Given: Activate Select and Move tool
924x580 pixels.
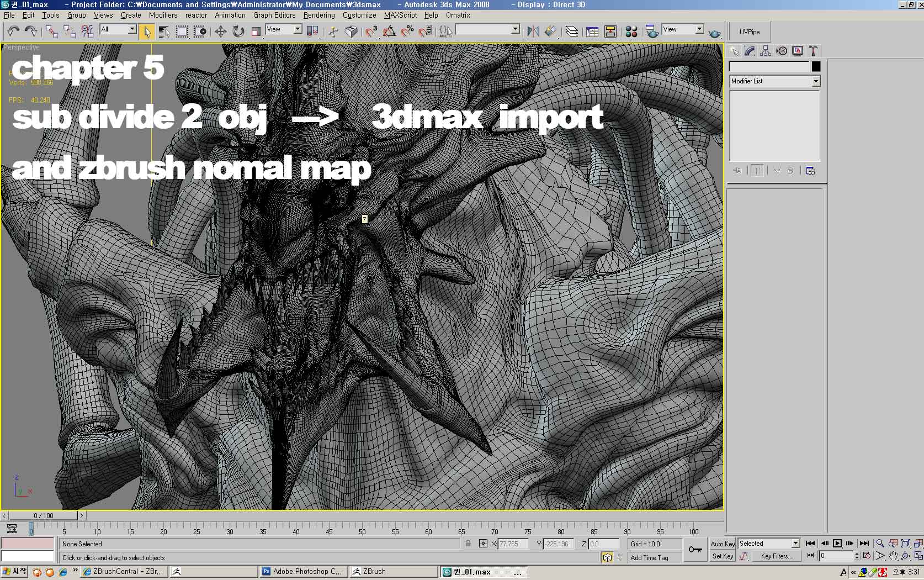Looking at the screenshot, I should point(220,31).
